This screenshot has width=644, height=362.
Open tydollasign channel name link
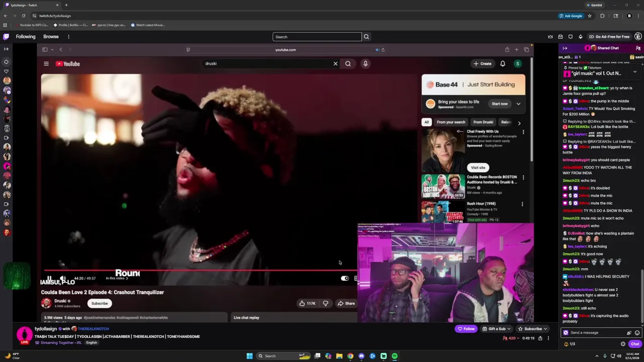click(x=46, y=329)
